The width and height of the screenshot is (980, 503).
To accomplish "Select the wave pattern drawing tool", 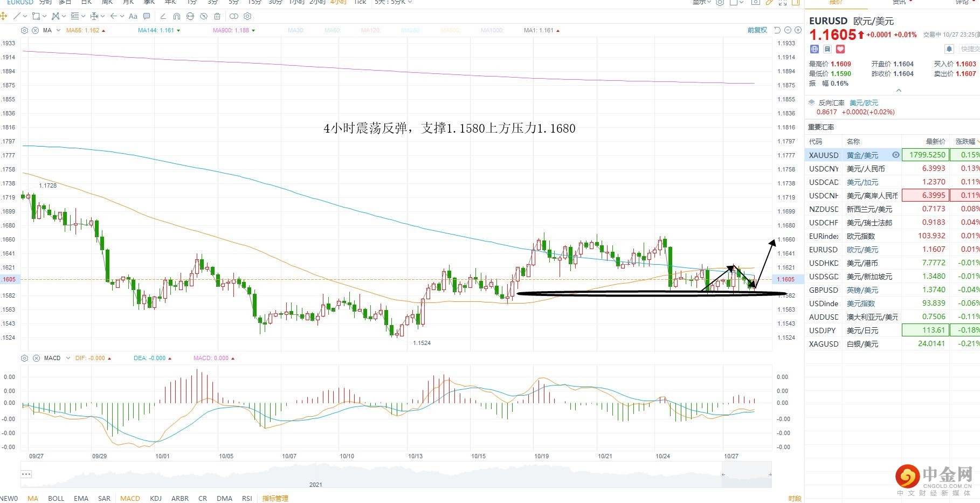I will pos(55,16).
